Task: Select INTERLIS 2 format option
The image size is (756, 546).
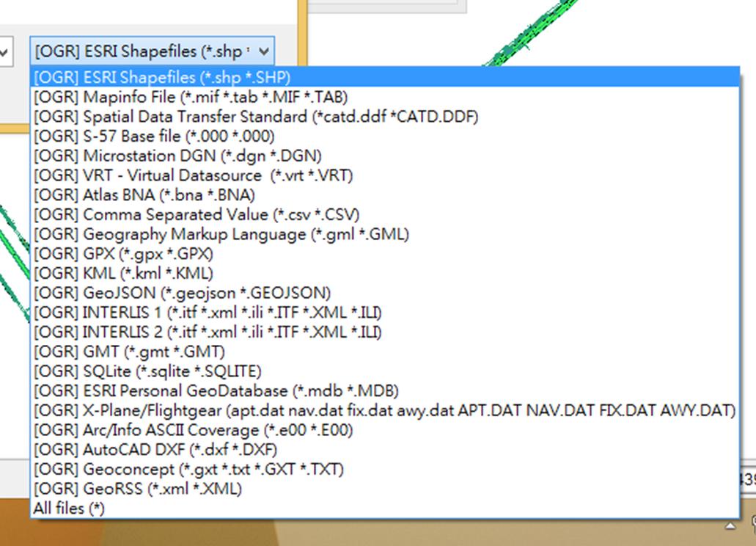Action: (x=385, y=332)
